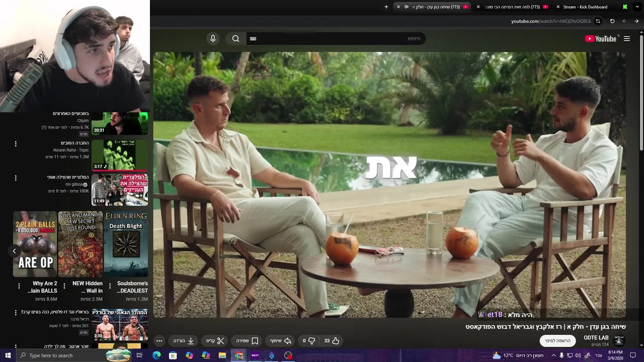This screenshot has height=362, width=644.
Task: Open options for בורליץ נגד דו פלסיס video
Action: tap(16, 313)
